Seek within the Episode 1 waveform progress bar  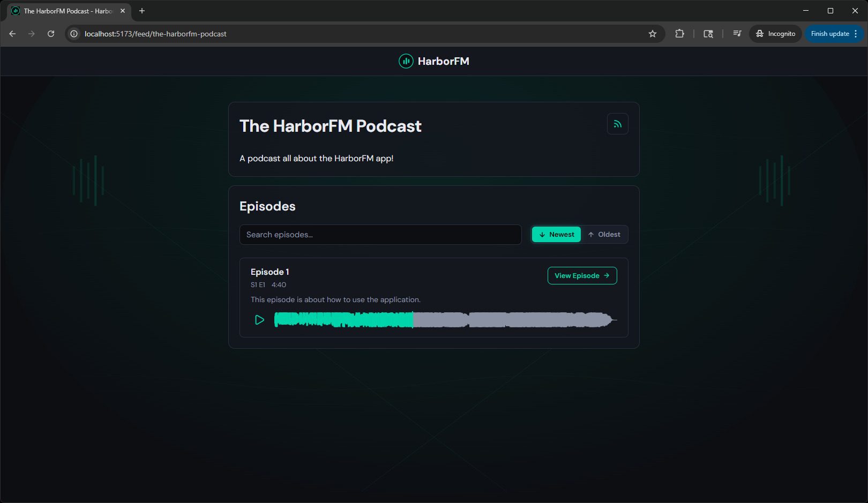pos(445,320)
